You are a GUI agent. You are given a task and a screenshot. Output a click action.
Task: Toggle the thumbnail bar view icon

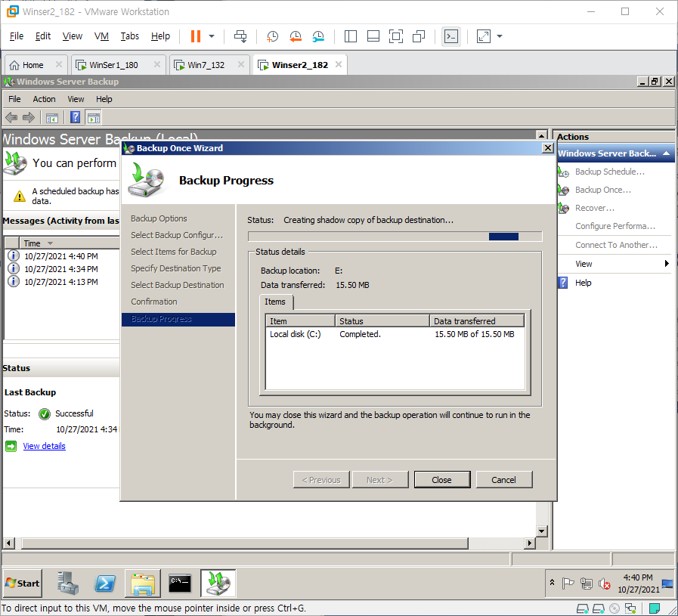pos(373,36)
